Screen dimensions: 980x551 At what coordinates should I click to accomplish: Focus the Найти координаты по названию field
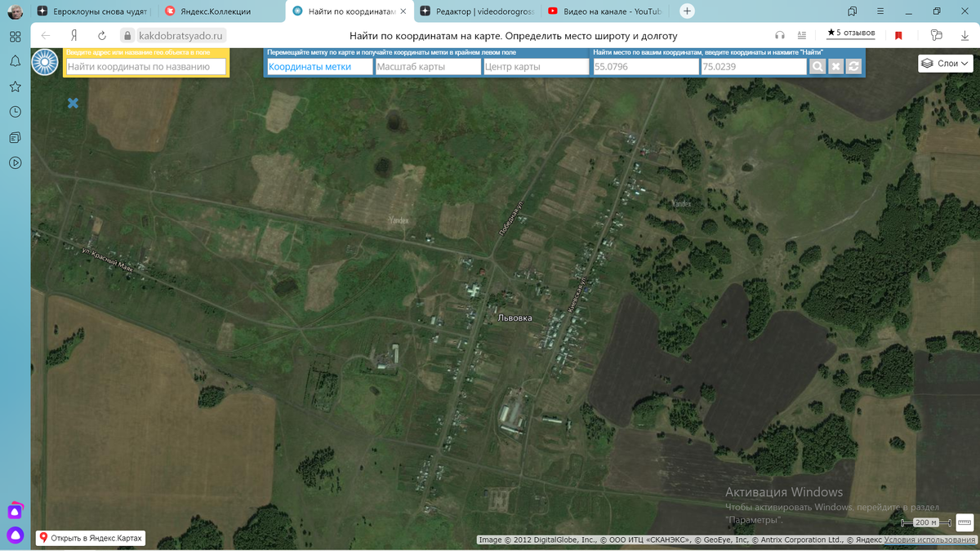tap(146, 67)
